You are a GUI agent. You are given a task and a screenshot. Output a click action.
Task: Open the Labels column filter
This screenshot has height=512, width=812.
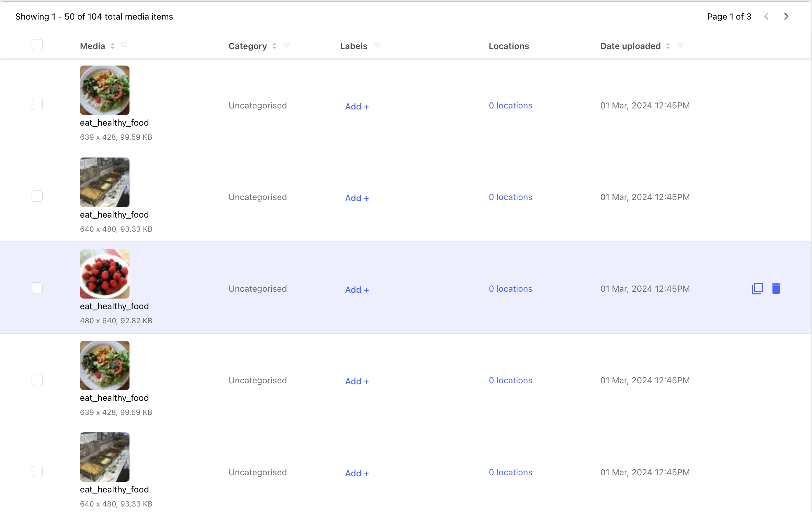(377, 46)
